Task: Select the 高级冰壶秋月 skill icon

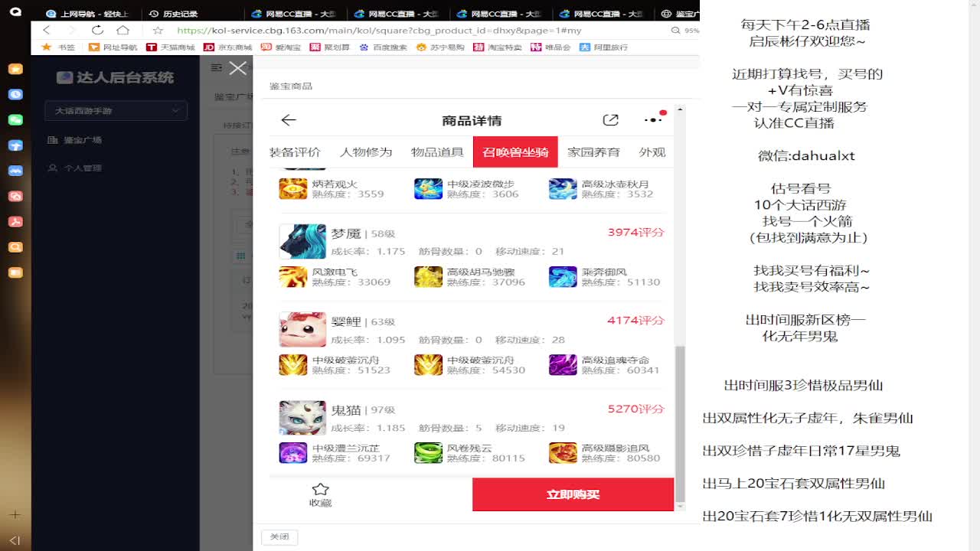Action: [x=563, y=188]
